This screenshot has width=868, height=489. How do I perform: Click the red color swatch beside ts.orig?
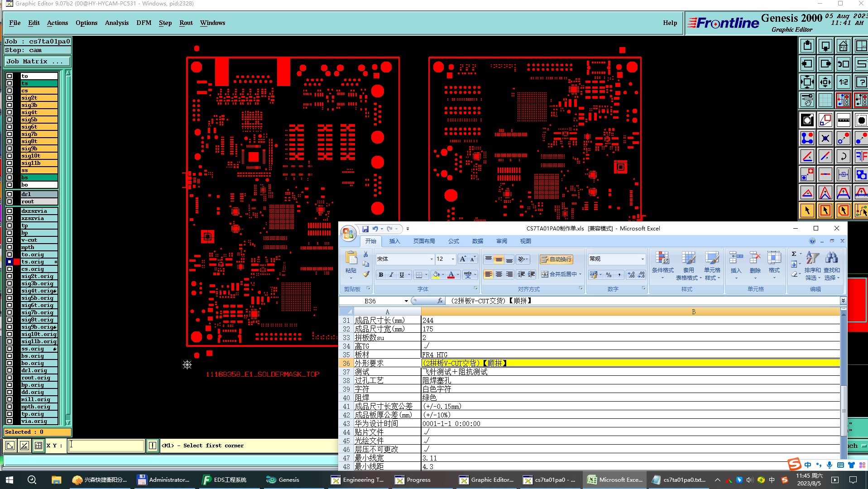(x=17, y=262)
